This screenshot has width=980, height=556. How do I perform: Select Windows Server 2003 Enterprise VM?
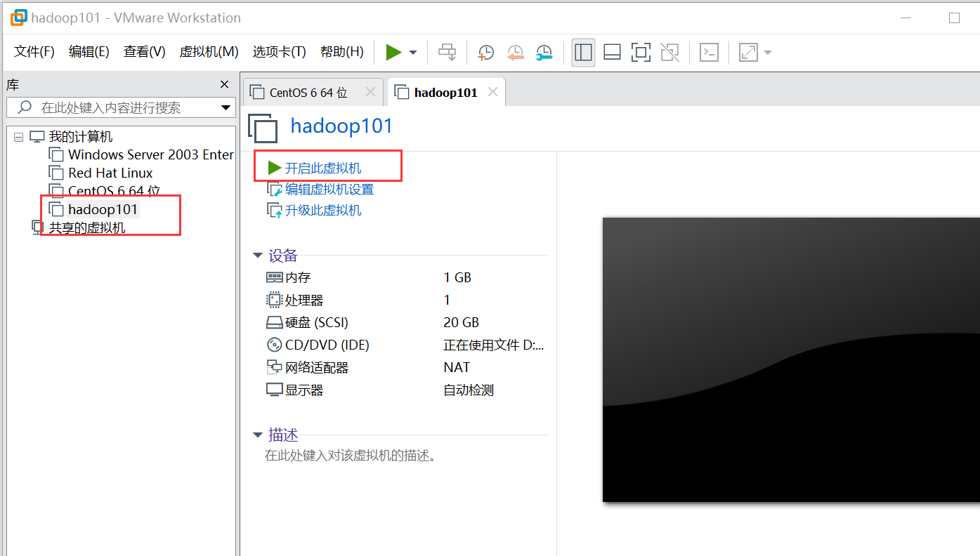point(150,154)
